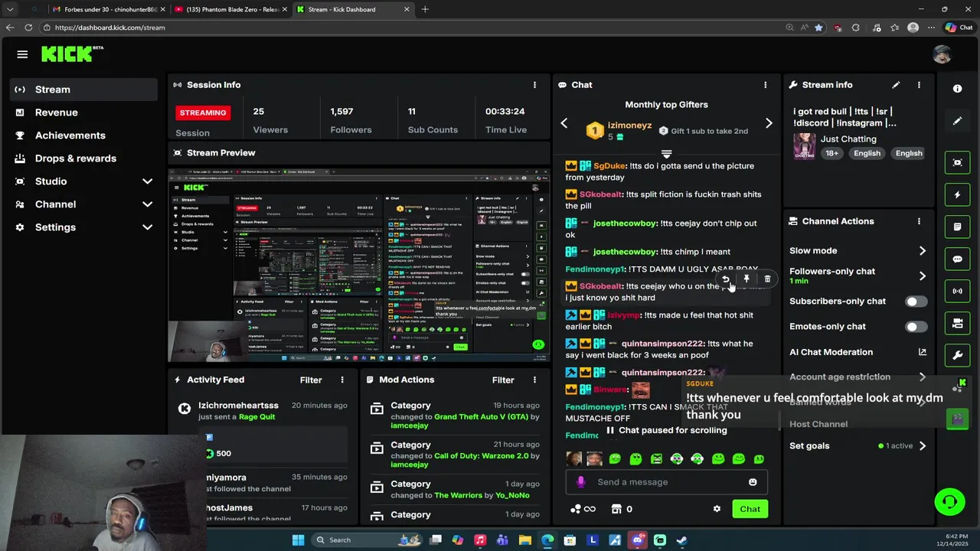
Task: Click the Stream Preview thumbnail
Action: pyautogui.click(x=358, y=265)
